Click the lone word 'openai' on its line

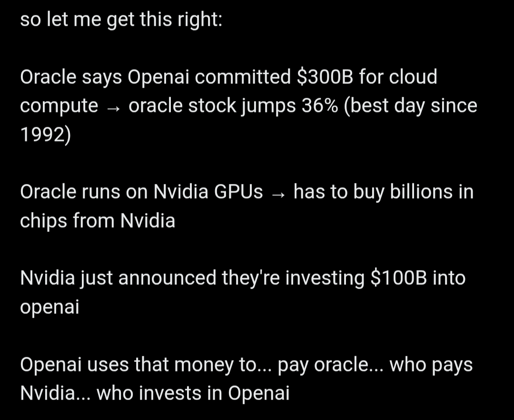click(x=49, y=308)
